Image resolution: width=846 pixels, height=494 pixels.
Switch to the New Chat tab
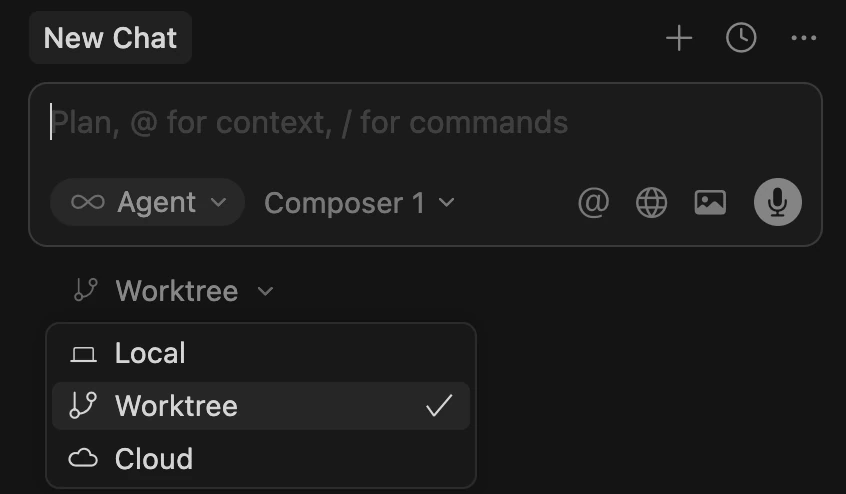[x=110, y=39]
